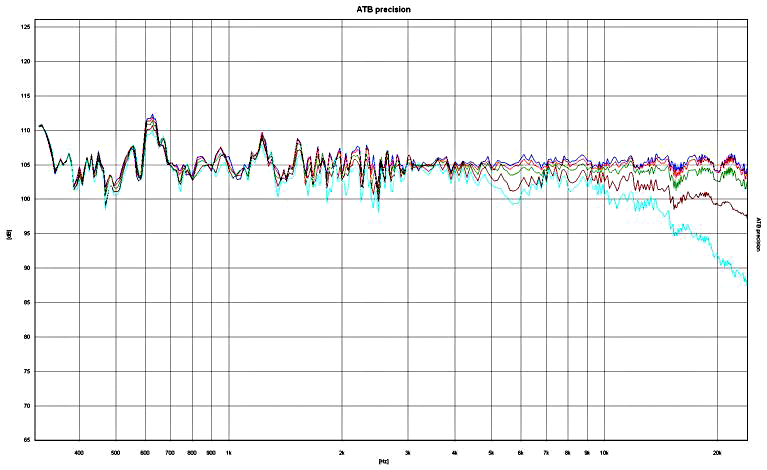The image size is (767, 470).
Task: Click the 3k frequency axis label
Action: (407, 452)
